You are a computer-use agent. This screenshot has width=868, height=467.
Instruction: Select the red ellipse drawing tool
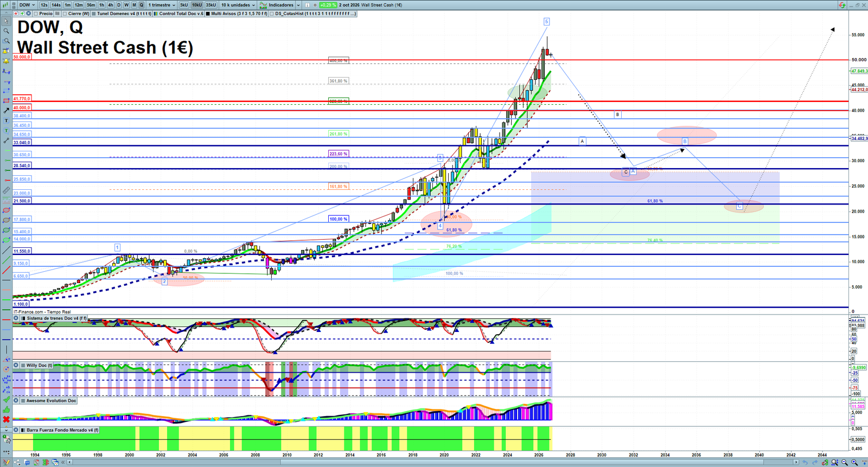click(6, 210)
